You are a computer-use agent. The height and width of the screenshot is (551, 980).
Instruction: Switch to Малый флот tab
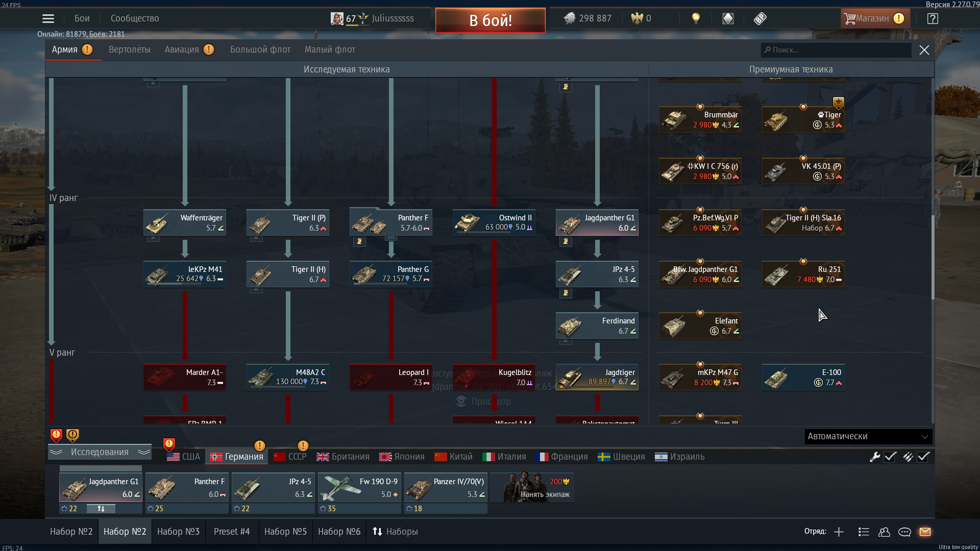(x=330, y=49)
